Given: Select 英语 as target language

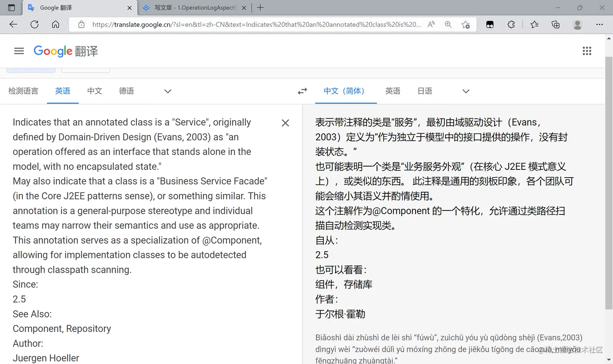Looking at the screenshot, I should pos(393,91).
